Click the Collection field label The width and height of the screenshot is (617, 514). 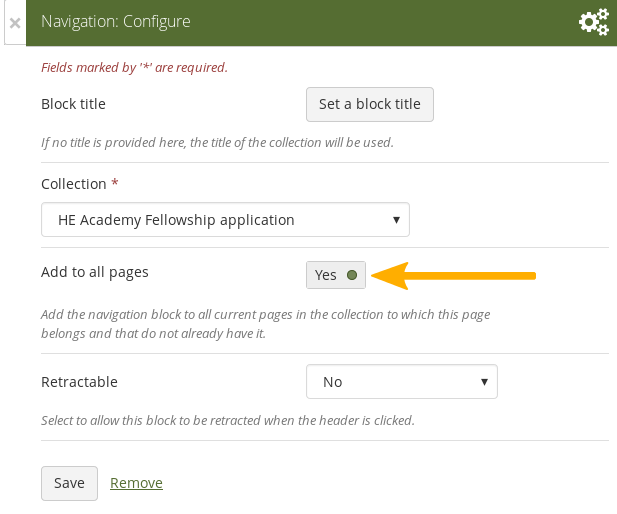pos(74,184)
